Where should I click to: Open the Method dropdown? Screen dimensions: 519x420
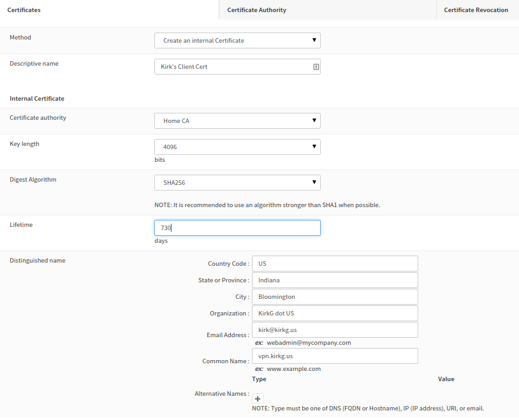[x=237, y=41]
